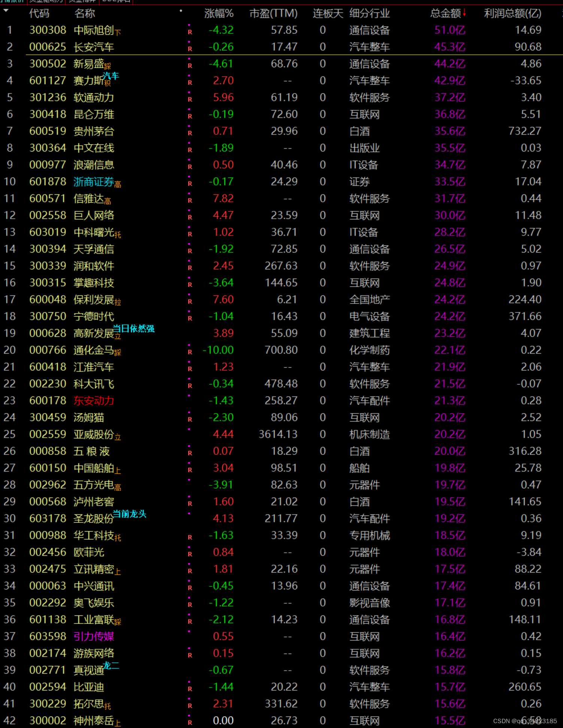Click the 高 tag next to 浙商证券
The height and width of the screenshot is (728, 563).
pyautogui.click(x=118, y=185)
